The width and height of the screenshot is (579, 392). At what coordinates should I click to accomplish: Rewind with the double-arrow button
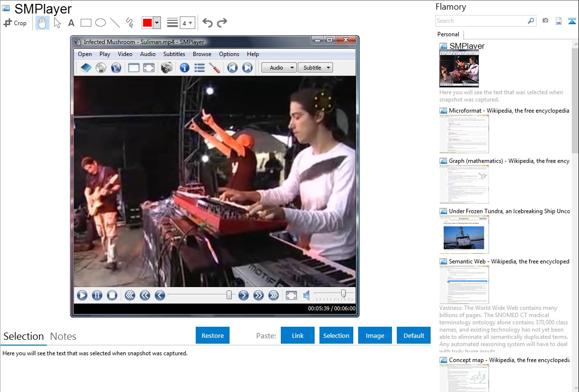[145, 295]
